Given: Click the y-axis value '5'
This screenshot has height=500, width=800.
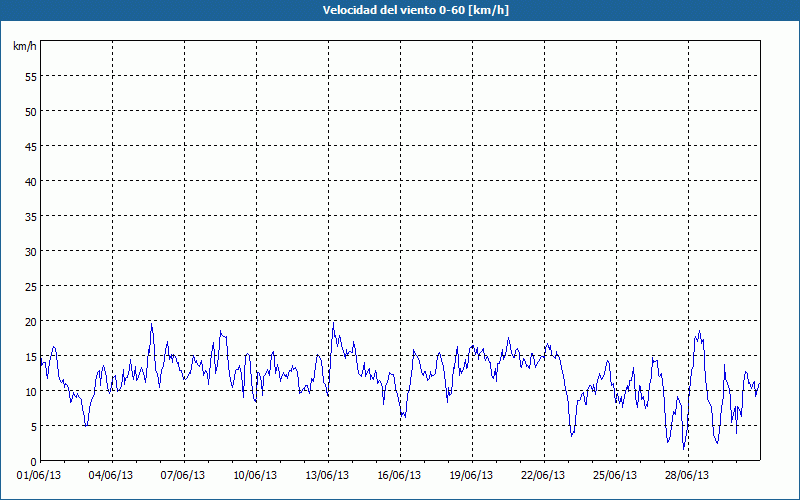Looking at the screenshot, I should point(34,427).
